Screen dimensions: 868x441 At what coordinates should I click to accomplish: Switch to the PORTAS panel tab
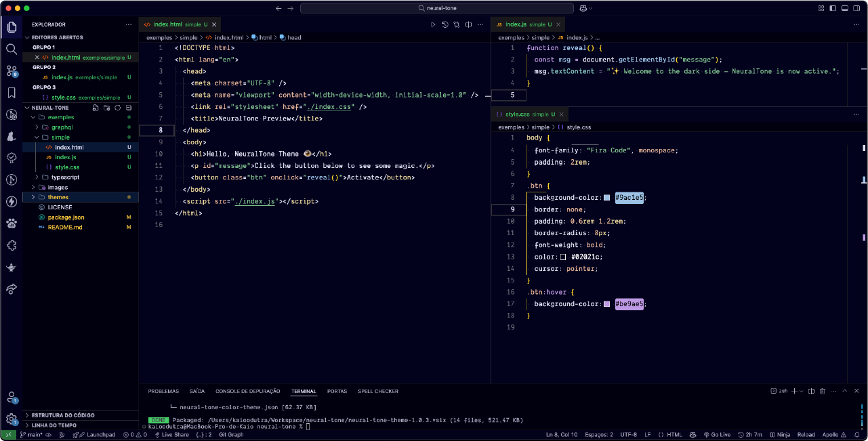point(337,391)
